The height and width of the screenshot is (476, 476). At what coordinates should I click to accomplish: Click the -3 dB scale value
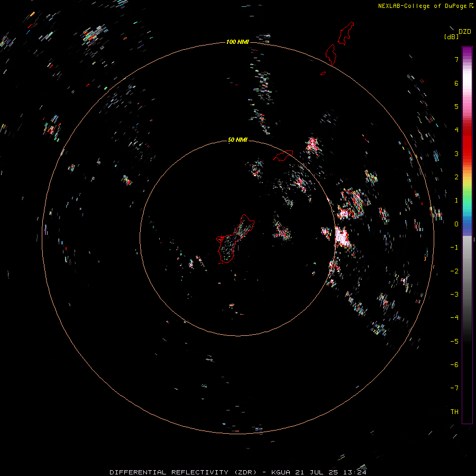click(454, 295)
